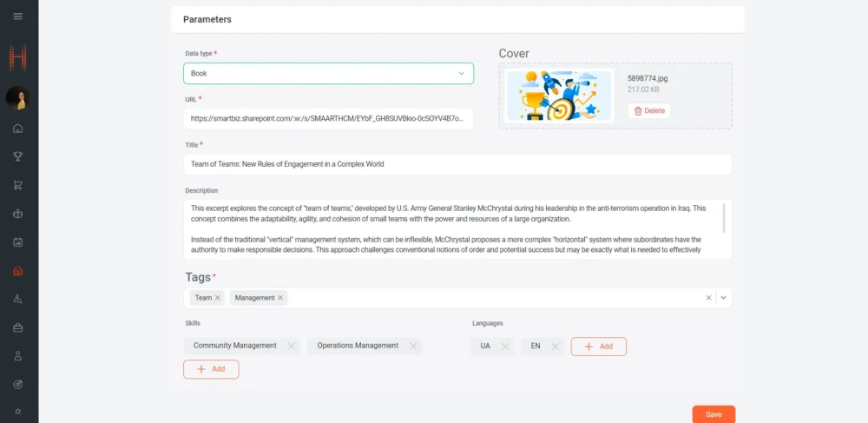The height and width of the screenshot is (423, 868).
Task: Click the user avatar in sidebar
Action: click(x=18, y=98)
